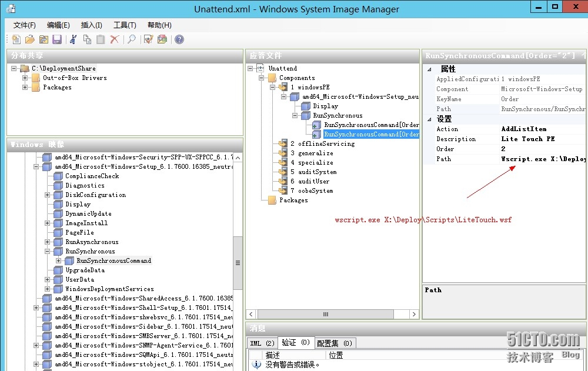Collapse the C:\DeploymentShare tree node
The image size is (588, 371).
(x=14, y=68)
